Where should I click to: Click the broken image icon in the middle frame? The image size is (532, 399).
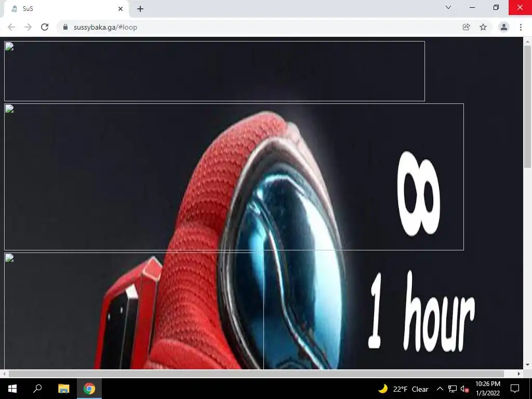9,109
